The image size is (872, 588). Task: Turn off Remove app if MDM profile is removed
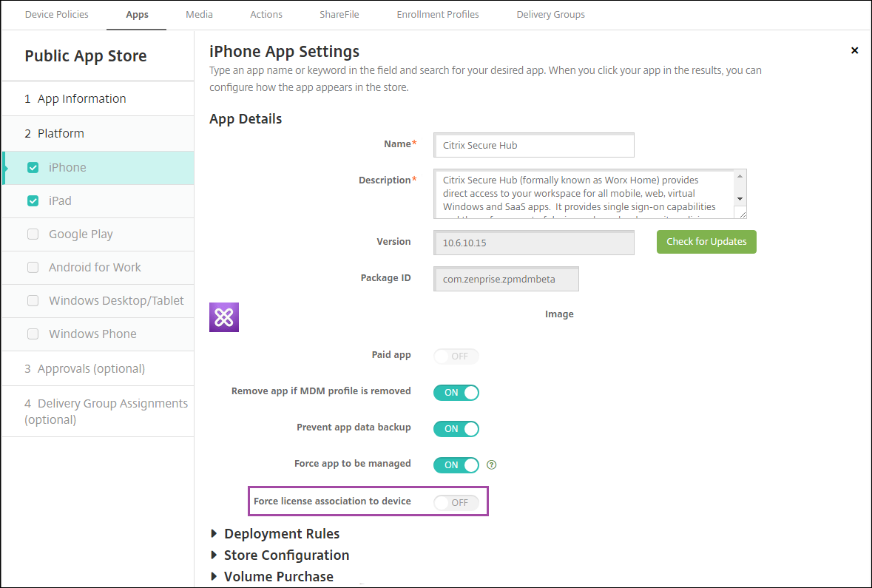tap(456, 393)
